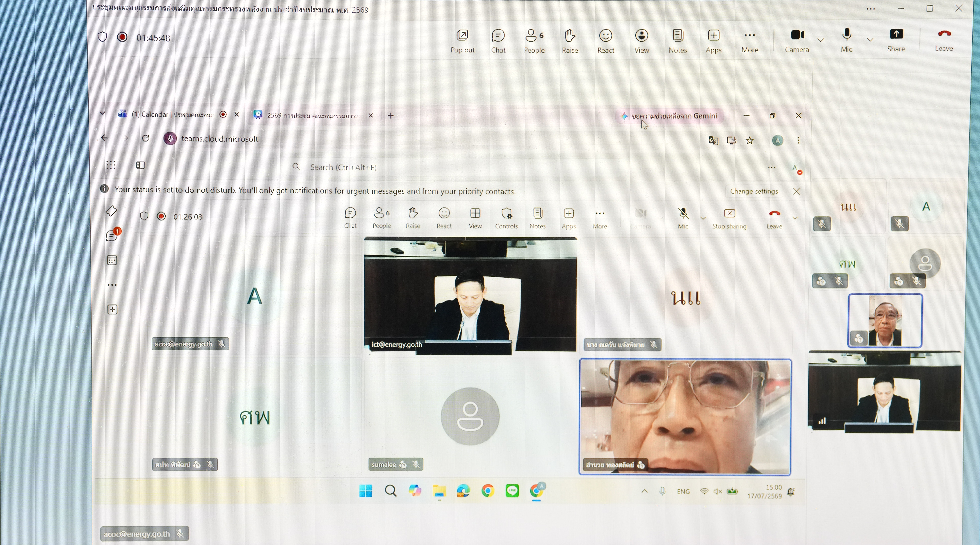The width and height of the screenshot is (980, 545).
Task: Open a new browser tab
Action: pyautogui.click(x=391, y=116)
